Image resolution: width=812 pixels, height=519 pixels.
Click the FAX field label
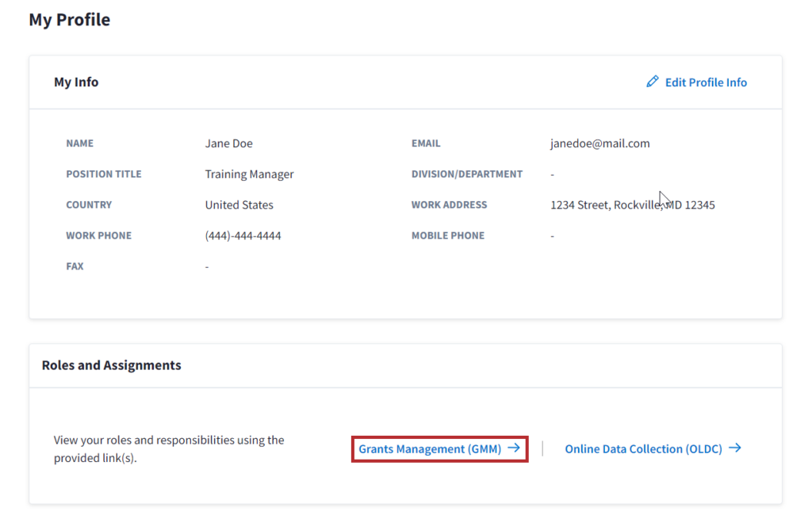pos(75,266)
